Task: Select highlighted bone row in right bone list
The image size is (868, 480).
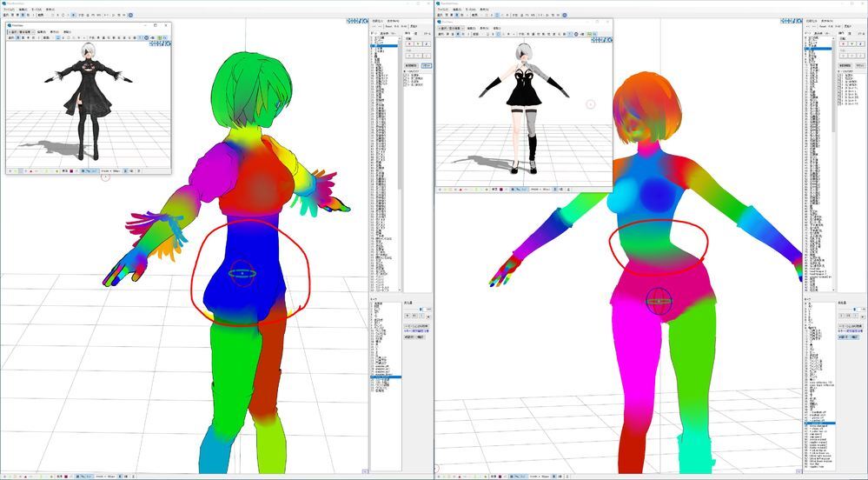Action: coord(818,50)
